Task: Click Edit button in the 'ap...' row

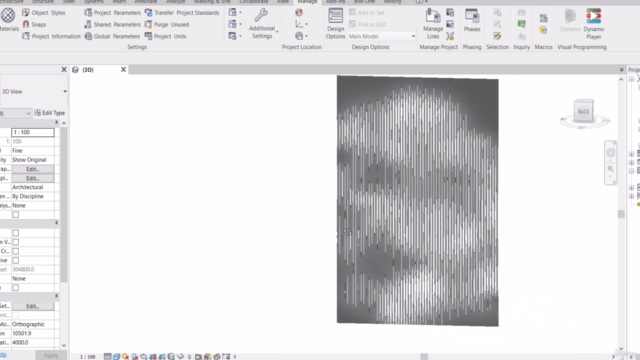Action: tap(33, 169)
